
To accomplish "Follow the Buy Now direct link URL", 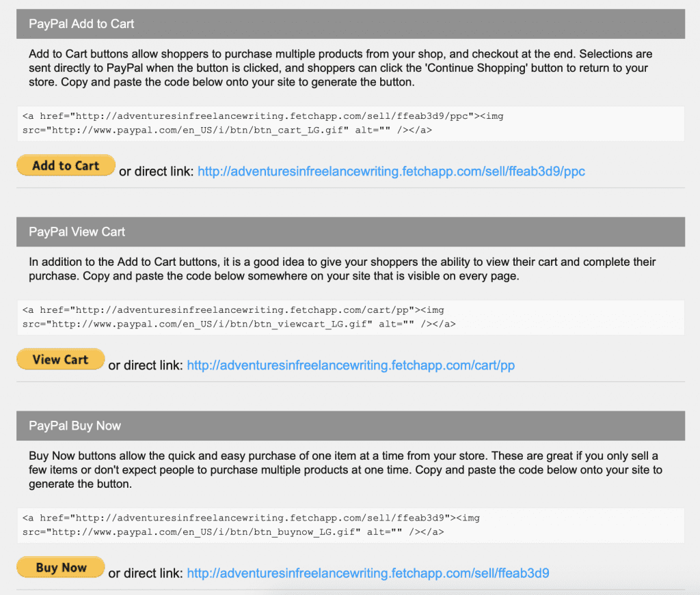I will pos(368,573).
